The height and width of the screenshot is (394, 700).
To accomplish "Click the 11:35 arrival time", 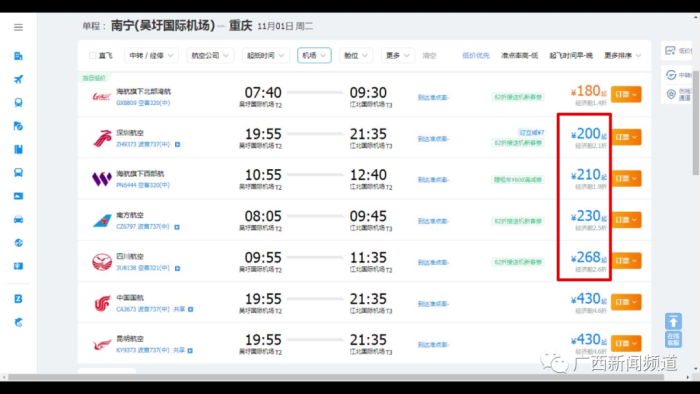I will coord(368,257).
